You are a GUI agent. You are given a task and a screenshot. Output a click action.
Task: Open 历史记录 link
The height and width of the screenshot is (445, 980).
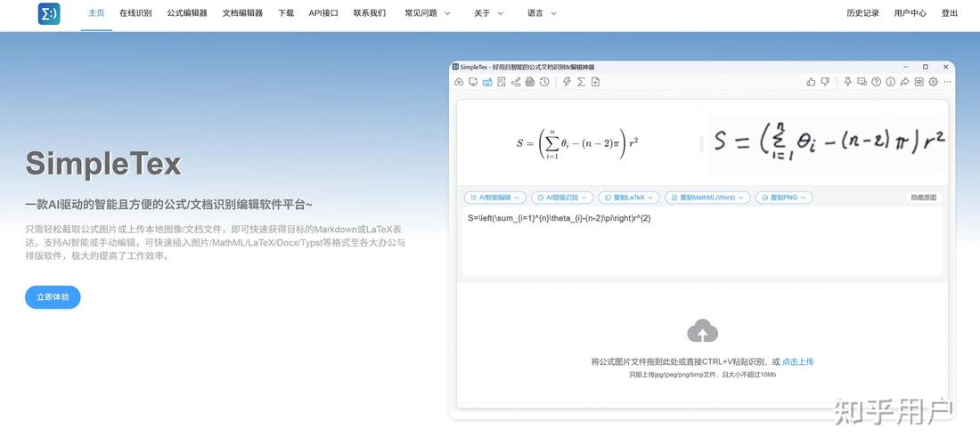pos(862,13)
